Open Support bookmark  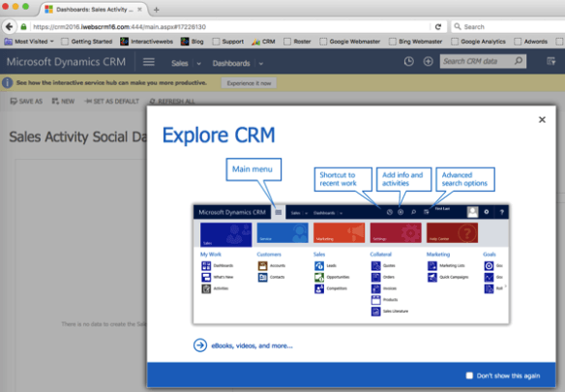[228, 42]
